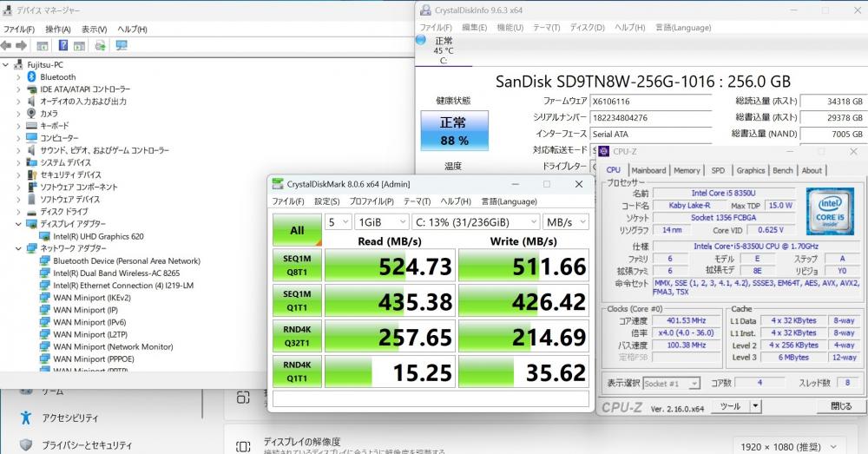Start all benchmarks with the All button
Screen dimensions: 868x454
(x=297, y=231)
